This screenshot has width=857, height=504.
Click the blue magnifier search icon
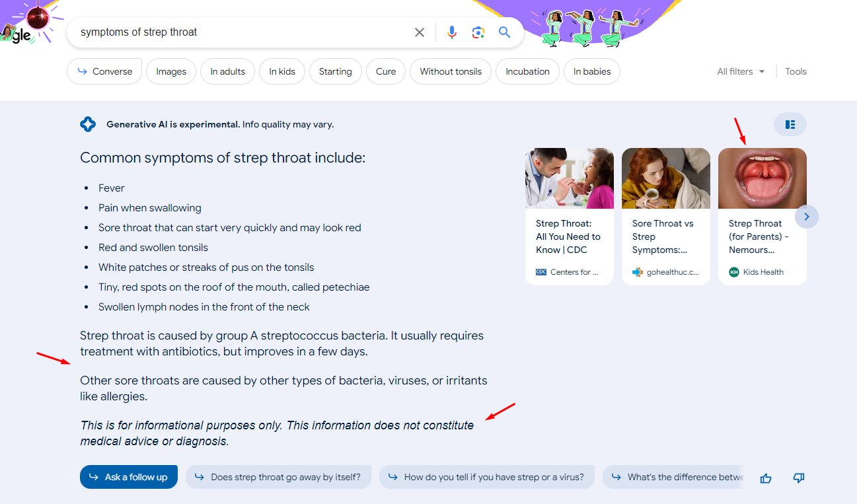505,32
